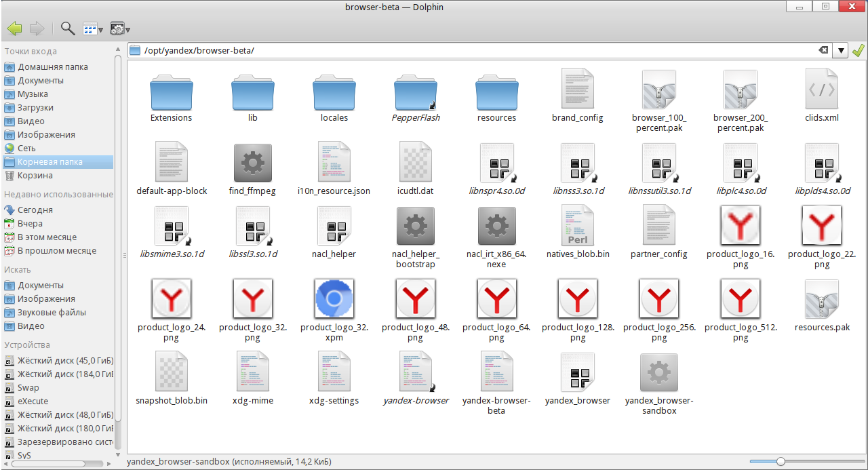Expand the location bar history dropdown

click(x=841, y=50)
